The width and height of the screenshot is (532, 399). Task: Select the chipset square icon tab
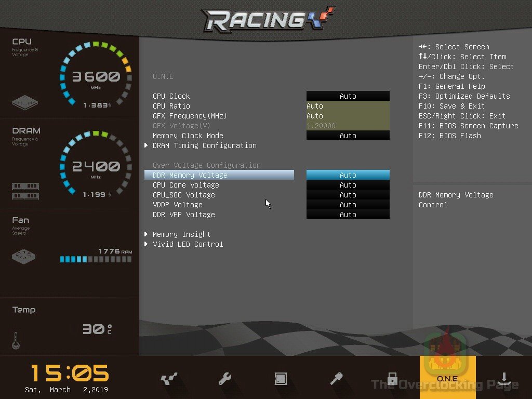[x=281, y=379]
